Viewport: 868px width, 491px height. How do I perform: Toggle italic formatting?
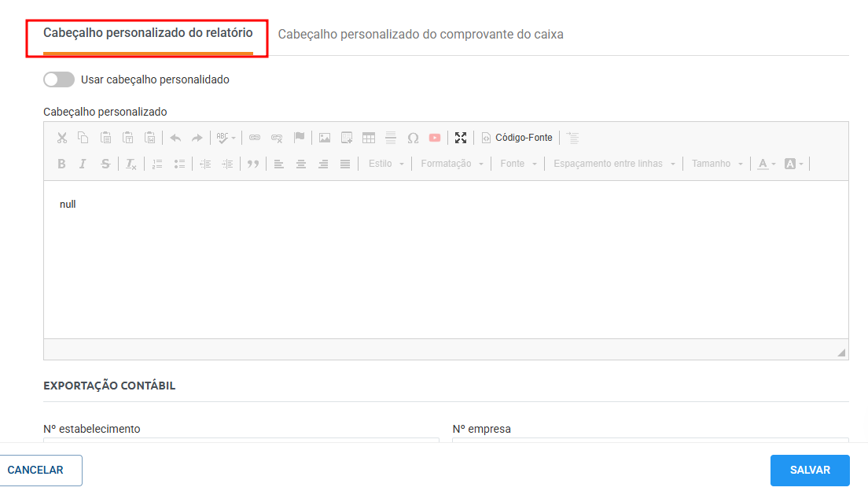pyautogui.click(x=83, y=164)
